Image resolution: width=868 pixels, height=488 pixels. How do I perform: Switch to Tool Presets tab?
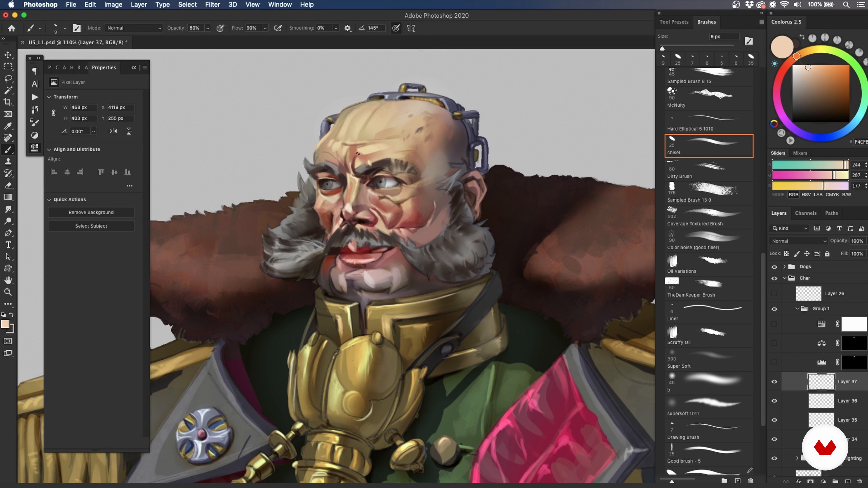tap(674, 22)
